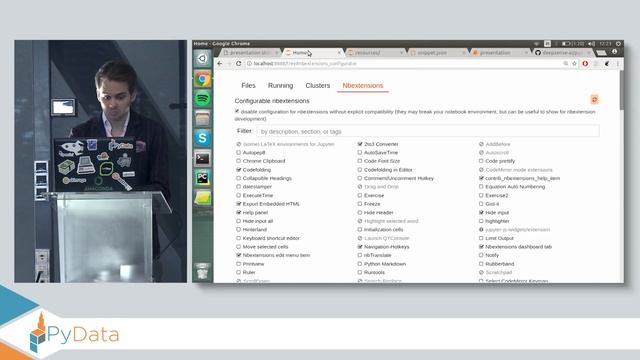Open the volume indicator in the top panel
The width and height of the screenshot is (640, 360).
click(x=591, y=44)
